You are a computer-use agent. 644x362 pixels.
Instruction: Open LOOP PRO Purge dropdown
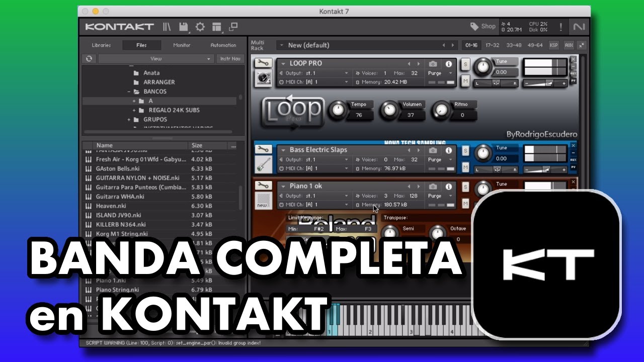[441, 73]
